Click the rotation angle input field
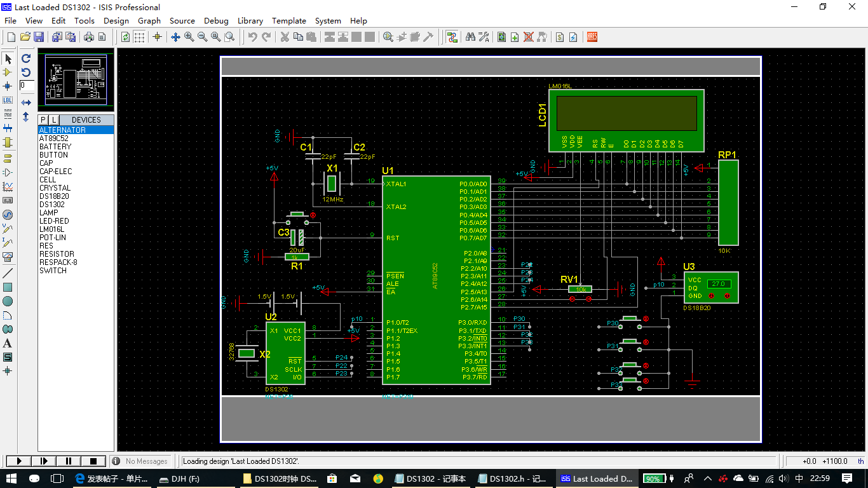 click(x=27, y=85)
